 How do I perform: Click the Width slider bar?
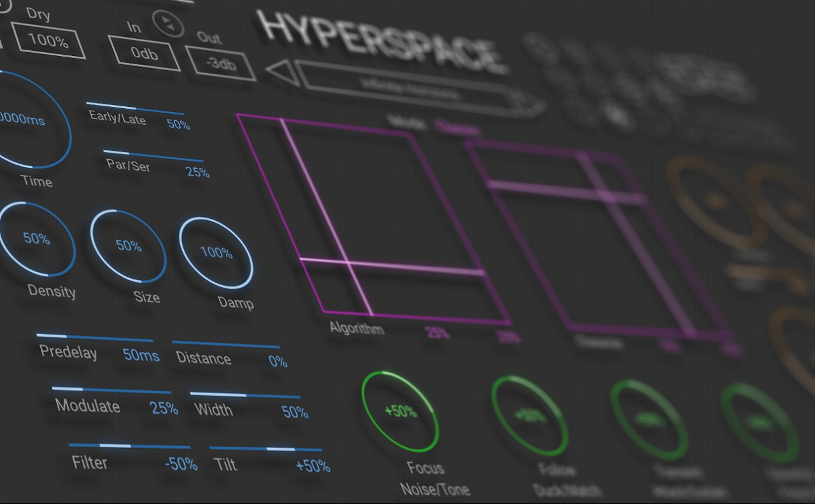click(x=244, y=396)
